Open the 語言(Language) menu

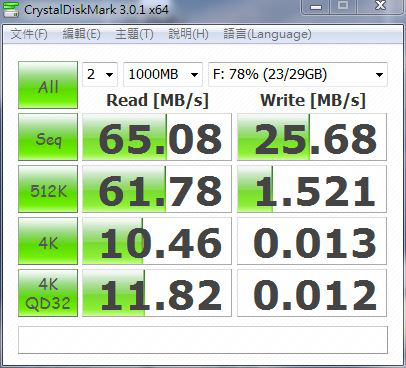pos(267,34)
